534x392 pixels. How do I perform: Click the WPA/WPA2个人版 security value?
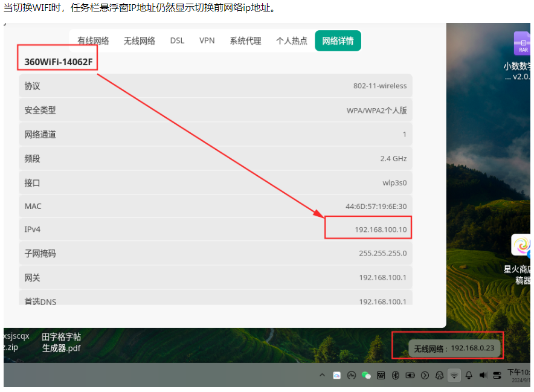tap(377, 111)
